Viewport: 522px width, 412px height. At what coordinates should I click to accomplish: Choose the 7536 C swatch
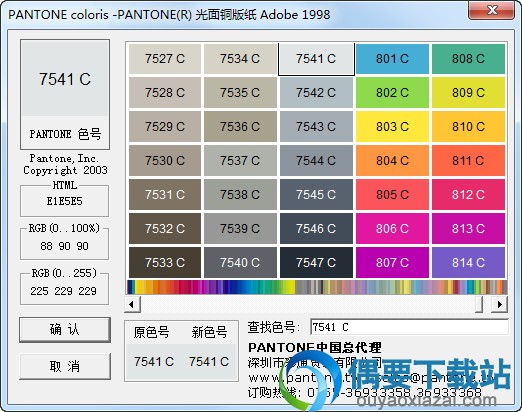click(x=240, y=127)
